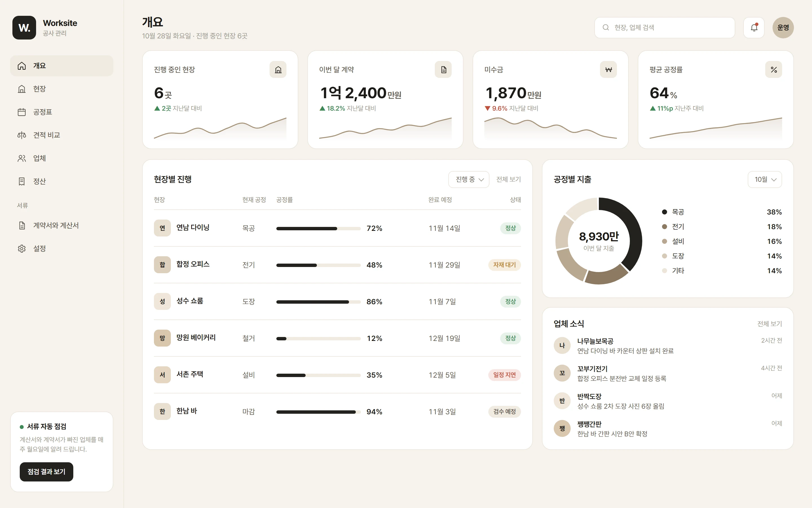The image size is (812, 508).
Task: Click the percent icon on 평균 공정률 card
Action: pos(773,69)
